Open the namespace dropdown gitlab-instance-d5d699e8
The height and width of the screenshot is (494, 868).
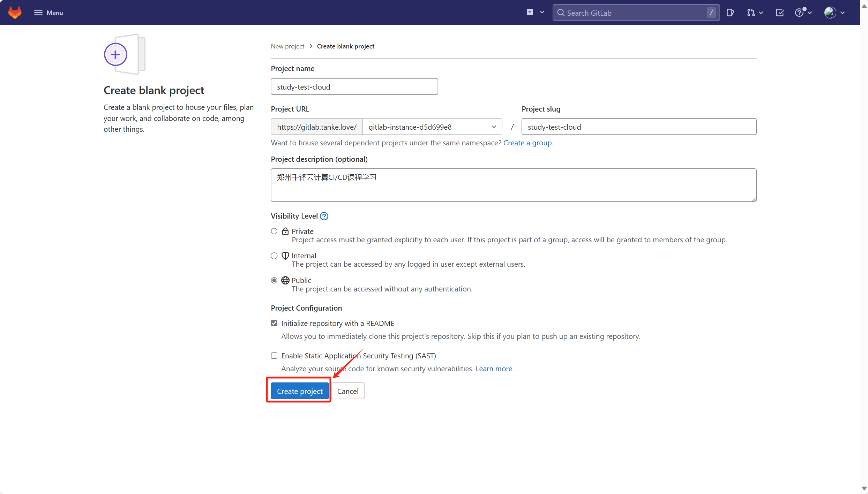432,127
